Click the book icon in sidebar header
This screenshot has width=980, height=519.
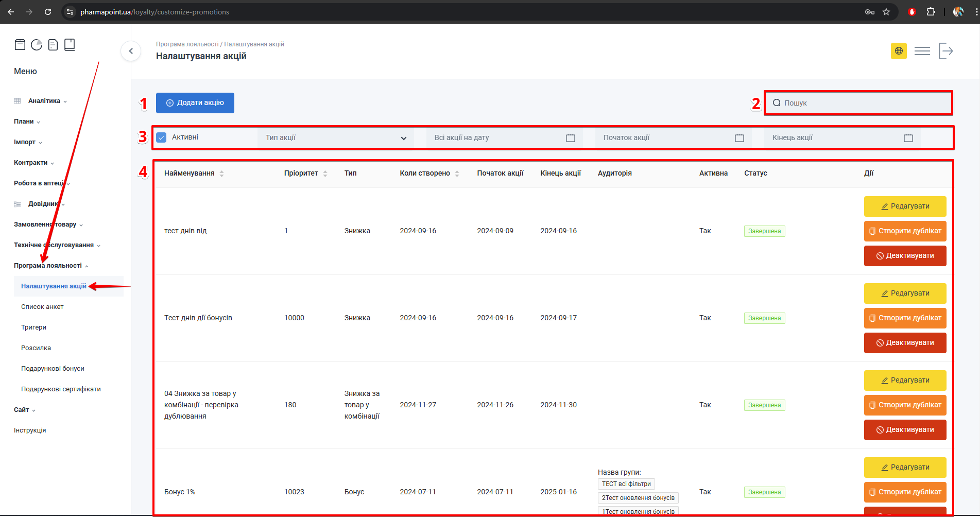(x=70, y=45)
